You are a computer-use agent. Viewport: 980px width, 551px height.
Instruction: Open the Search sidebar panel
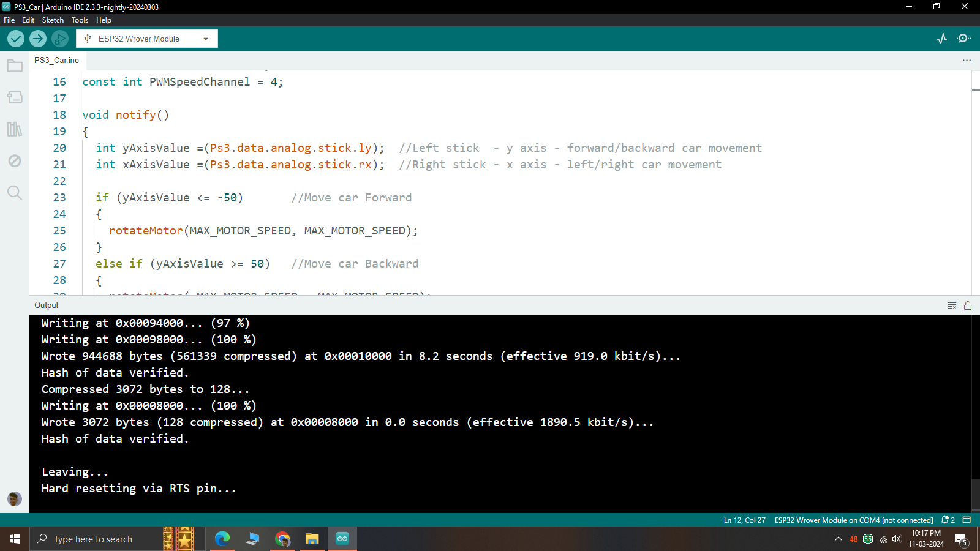pyautogui.click(x=15, y=193)
